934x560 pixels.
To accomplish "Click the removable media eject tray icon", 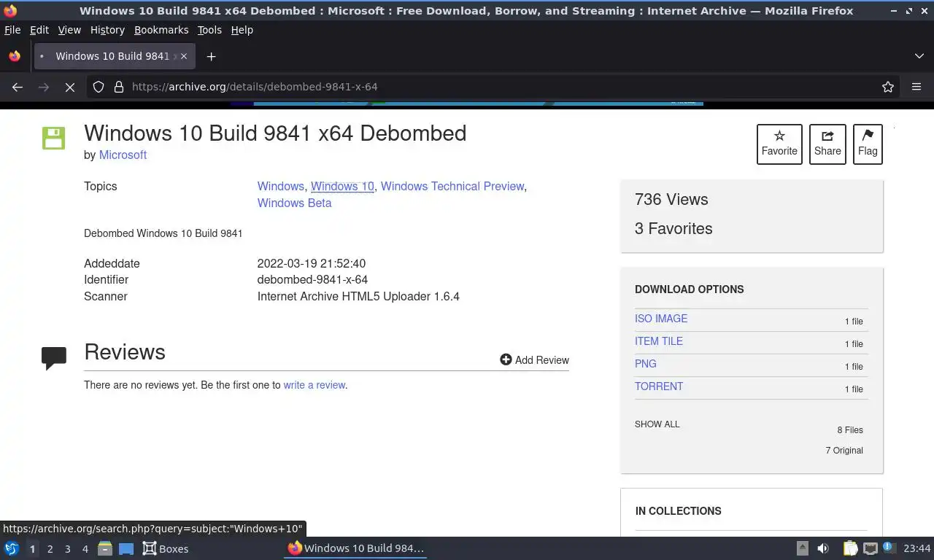I will [803, 548].
